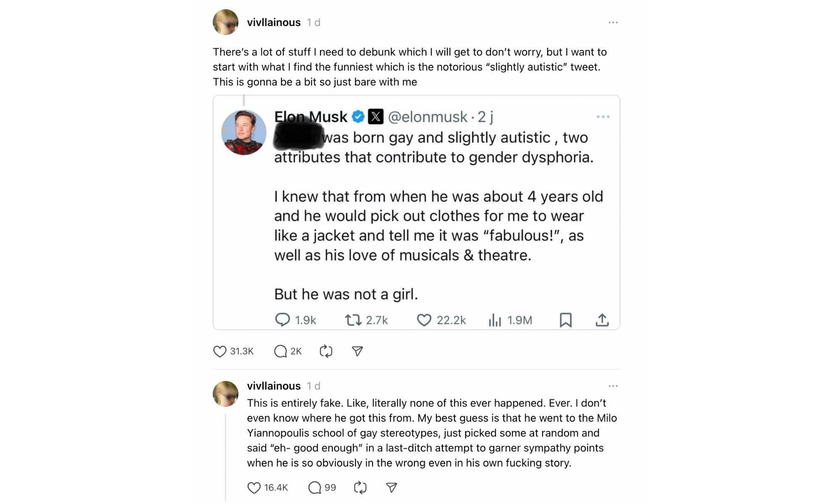Click the heart icon in the embedded tweet
The image size is (839, 504).
pos(424,320)
